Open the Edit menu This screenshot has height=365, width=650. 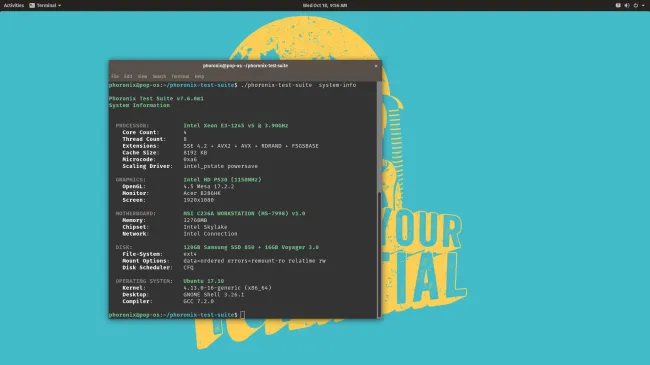(128, 76)
